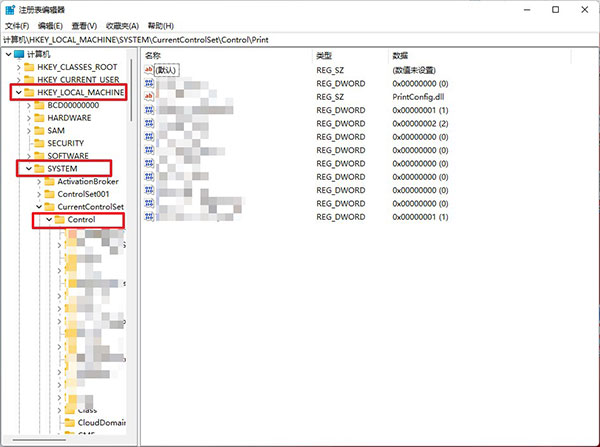Click the registry path address bar

tap(300, 39)
